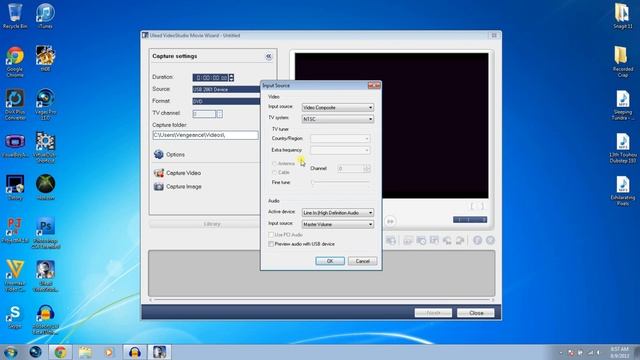Click the File Explorer folder icon in the taskbar
Image resolution: width=640 pixels, height=360 pixels.
click(85, 352)
